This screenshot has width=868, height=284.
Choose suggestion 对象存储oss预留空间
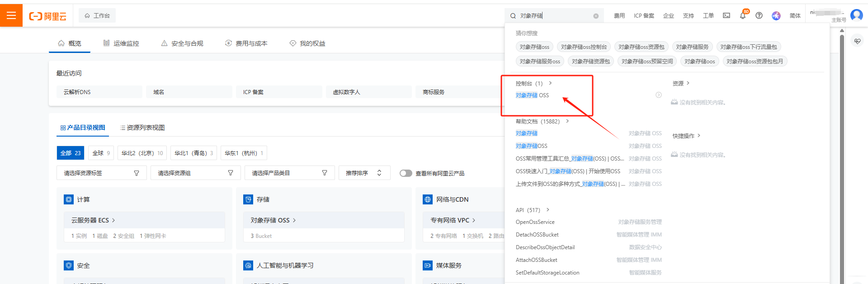647,62
